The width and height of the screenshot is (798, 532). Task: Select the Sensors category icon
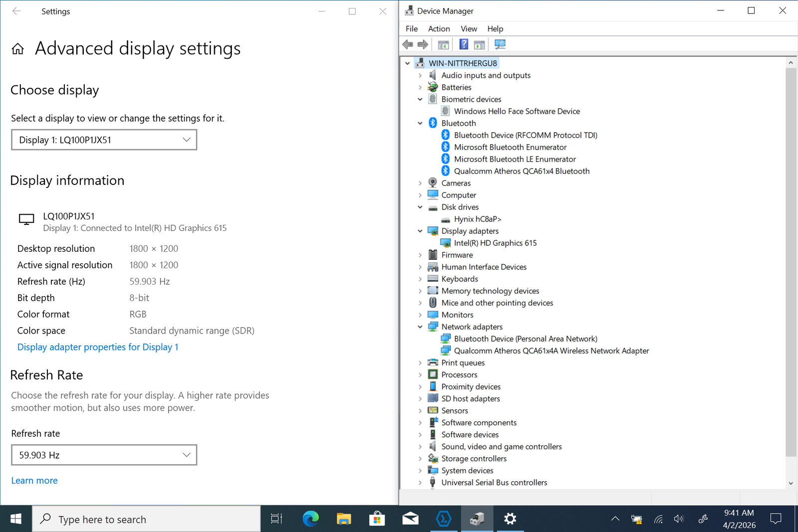[x=433, y=410]
